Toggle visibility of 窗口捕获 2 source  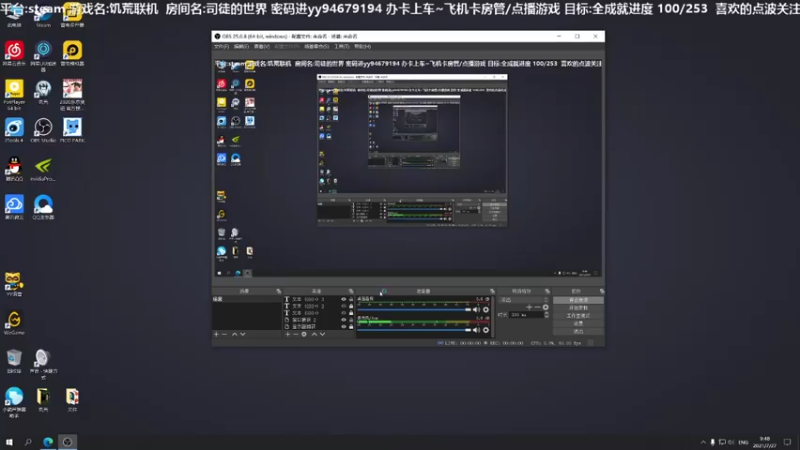pos(343,320)
